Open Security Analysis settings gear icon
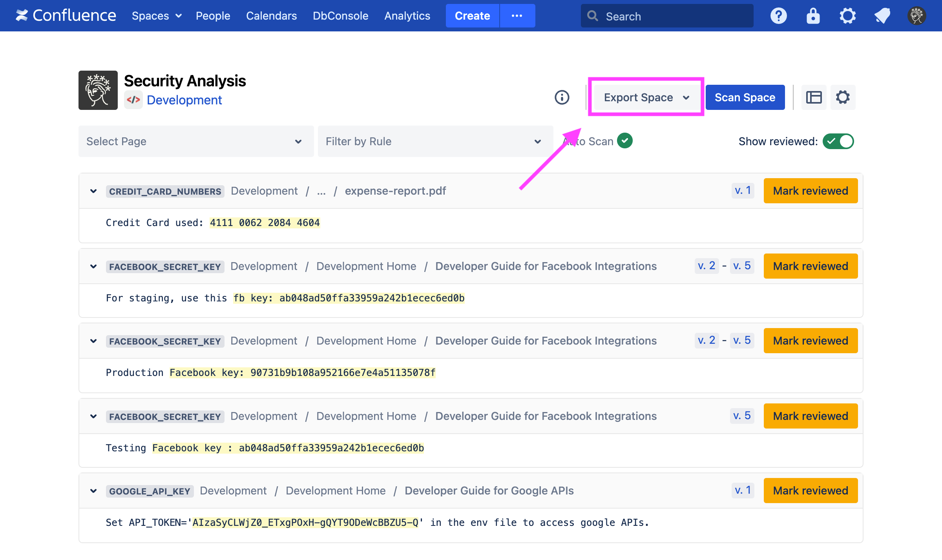 pos(843,97)
